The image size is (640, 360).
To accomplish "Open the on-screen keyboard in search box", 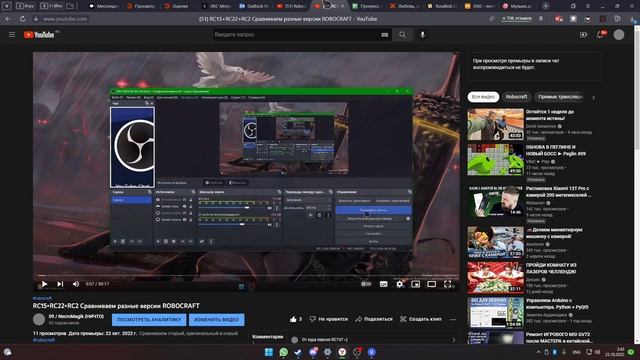I will coord(384,35).
